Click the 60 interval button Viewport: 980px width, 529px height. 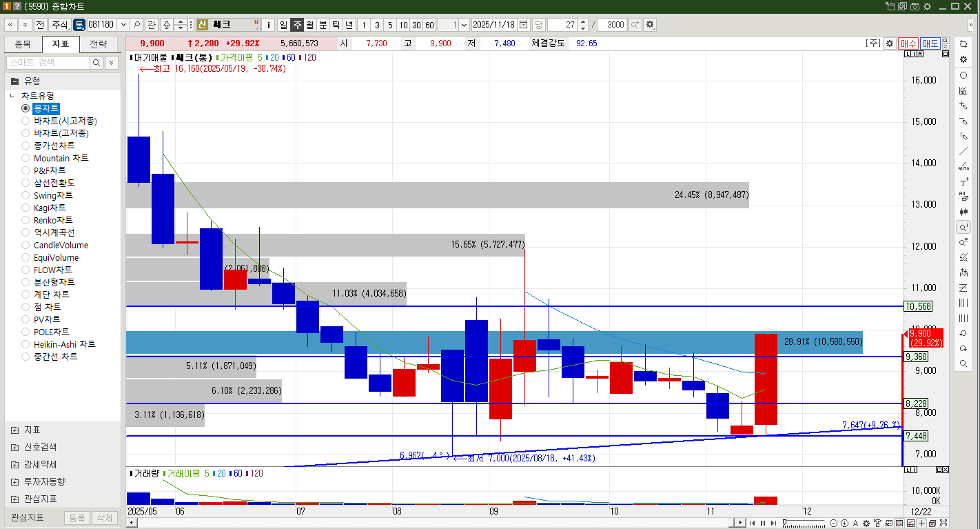[x=429, y=25]
